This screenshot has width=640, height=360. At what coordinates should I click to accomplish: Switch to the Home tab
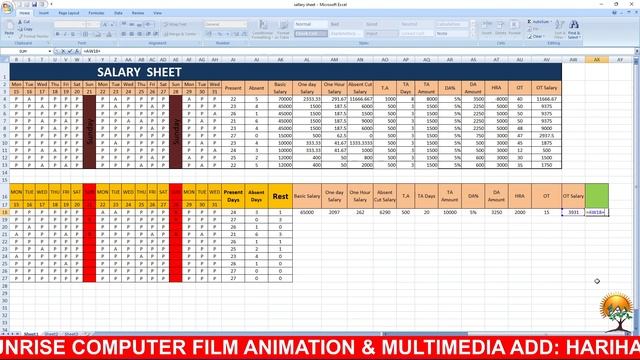coord(24,13)
